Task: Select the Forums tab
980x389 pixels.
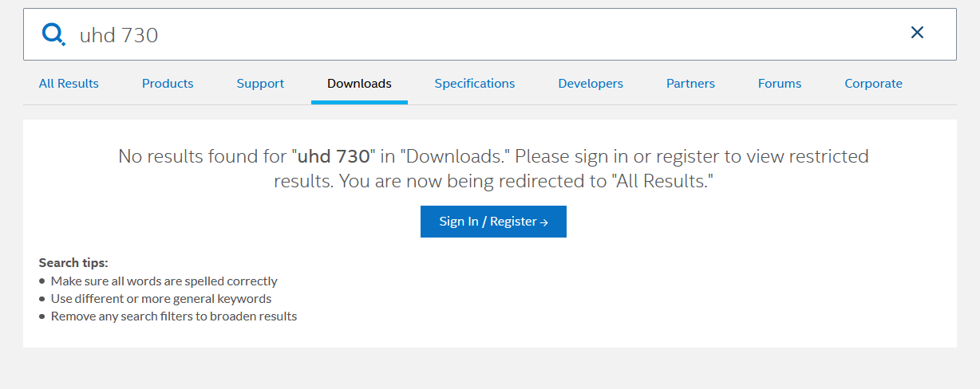Action: click(780, 83)
